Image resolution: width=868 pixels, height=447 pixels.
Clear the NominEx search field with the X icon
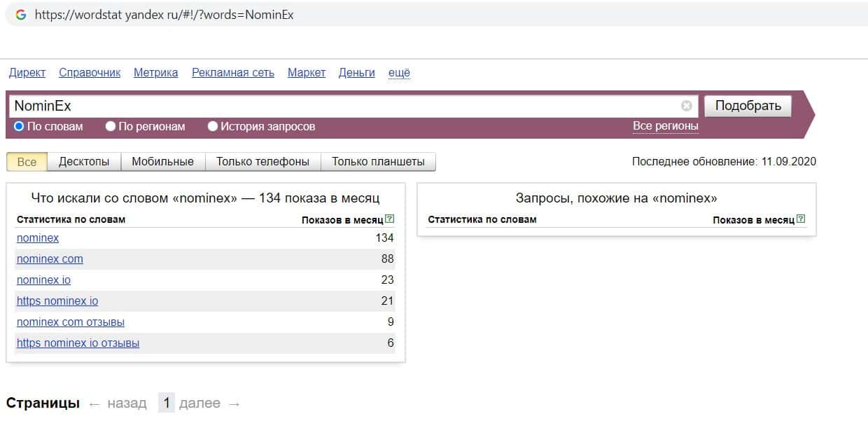[686, 106]
